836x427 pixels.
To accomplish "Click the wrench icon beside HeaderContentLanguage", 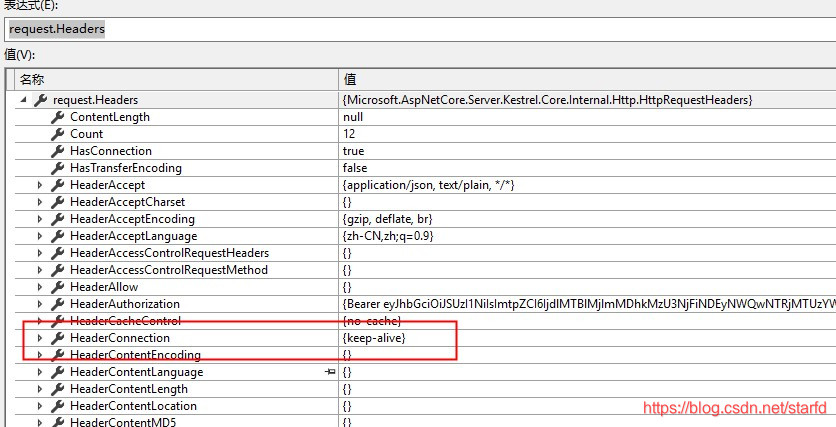I will tap(57, 372).
